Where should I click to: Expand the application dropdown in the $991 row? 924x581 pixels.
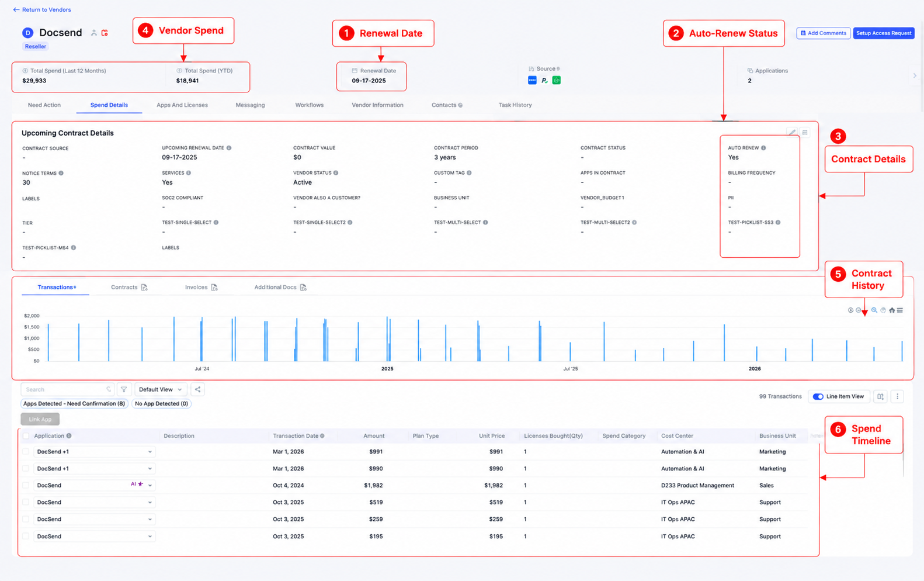150,452
